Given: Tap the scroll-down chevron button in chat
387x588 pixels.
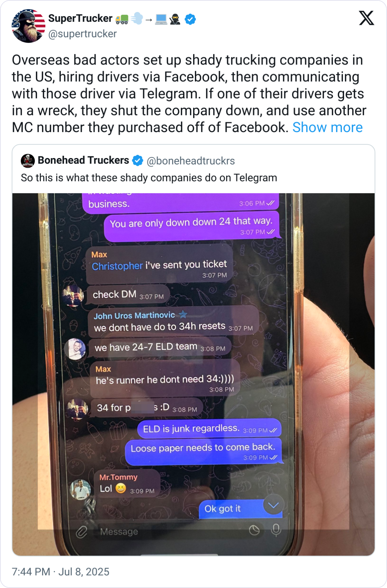Looking at the screenshot, I should coord(273,506).
